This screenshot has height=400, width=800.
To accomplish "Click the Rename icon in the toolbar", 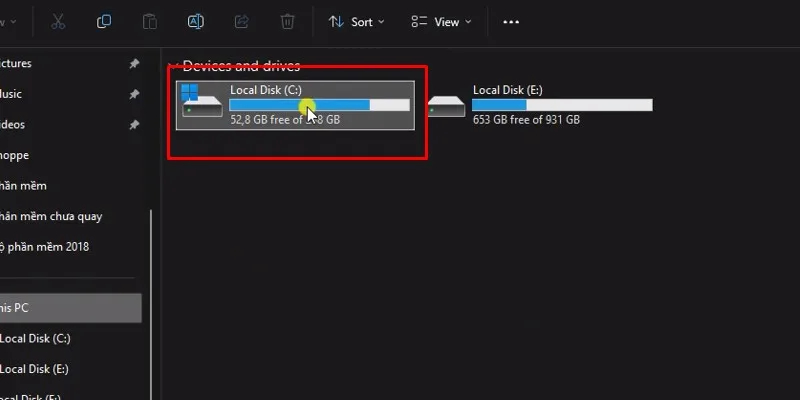I will 196,21.
